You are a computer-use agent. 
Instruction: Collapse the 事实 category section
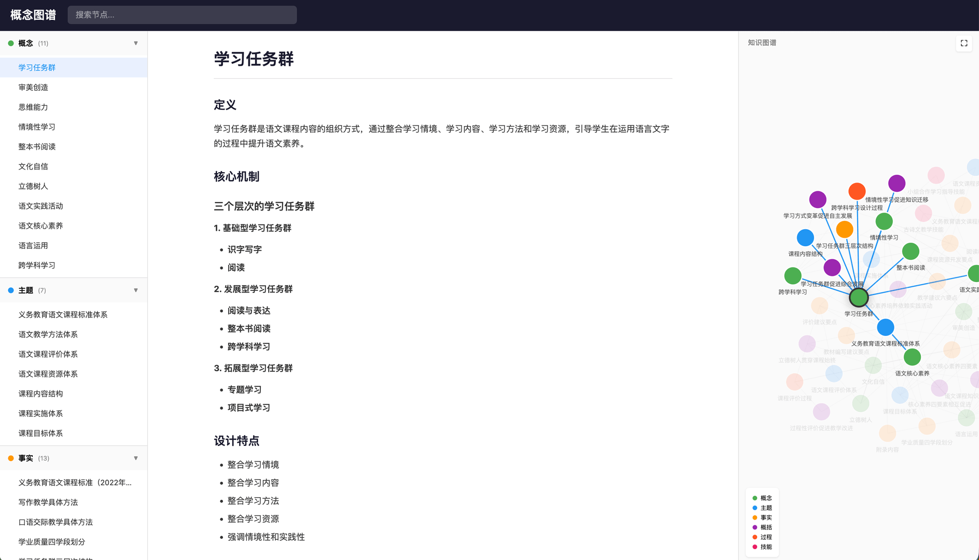tap(136, 458)
